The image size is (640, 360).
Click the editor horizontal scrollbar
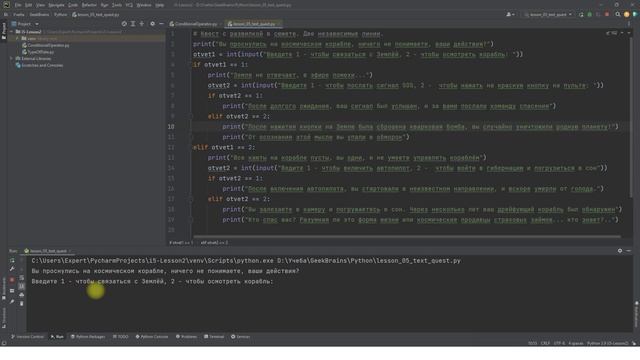[407, 236]
